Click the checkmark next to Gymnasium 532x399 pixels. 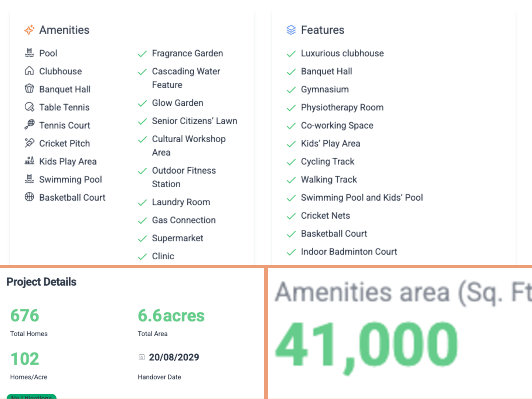point(291,90)
